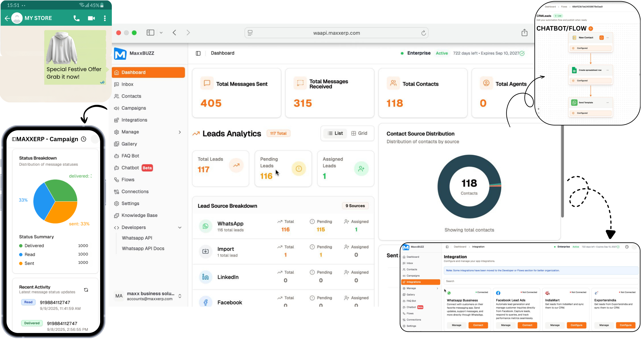644x339 pixels.
Task: Switch Leads Analytics to List view
Action: 335,133
